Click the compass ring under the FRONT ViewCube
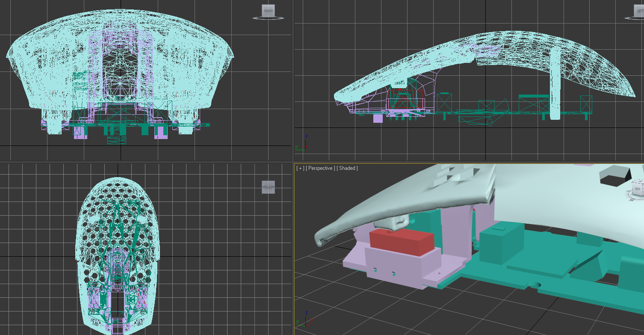 [x=268, y=18]
